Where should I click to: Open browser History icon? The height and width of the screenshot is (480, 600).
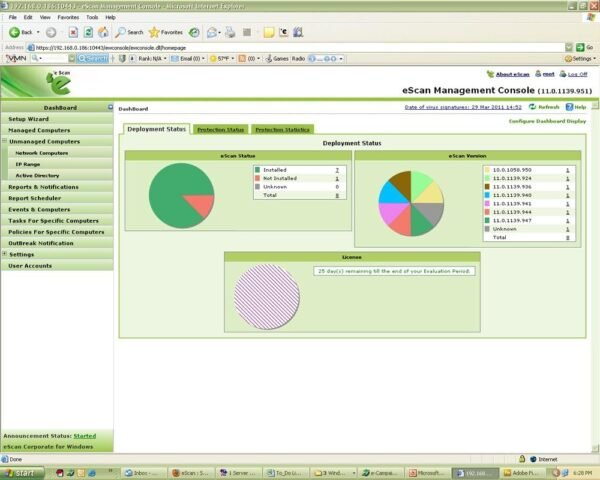(x=194, y=33)
